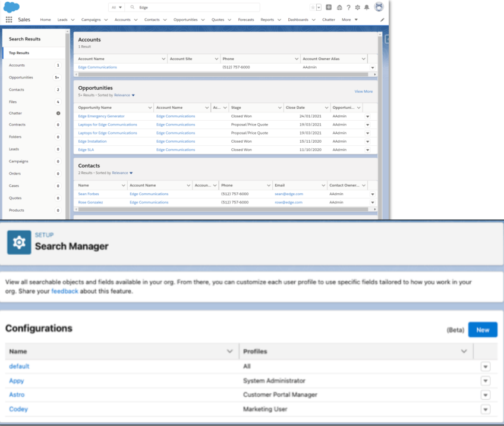Open the global actions plus icon
Image resolution: width=504 pixels, height=426 pixels.
[x=329, y=7]
